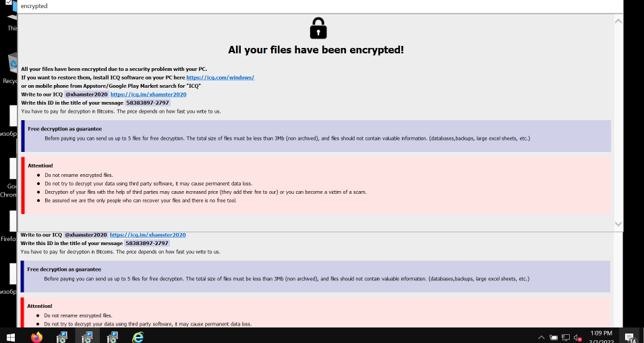Launch Firefox from the taskbar
The image size is (644, 343).
(36, 336)
